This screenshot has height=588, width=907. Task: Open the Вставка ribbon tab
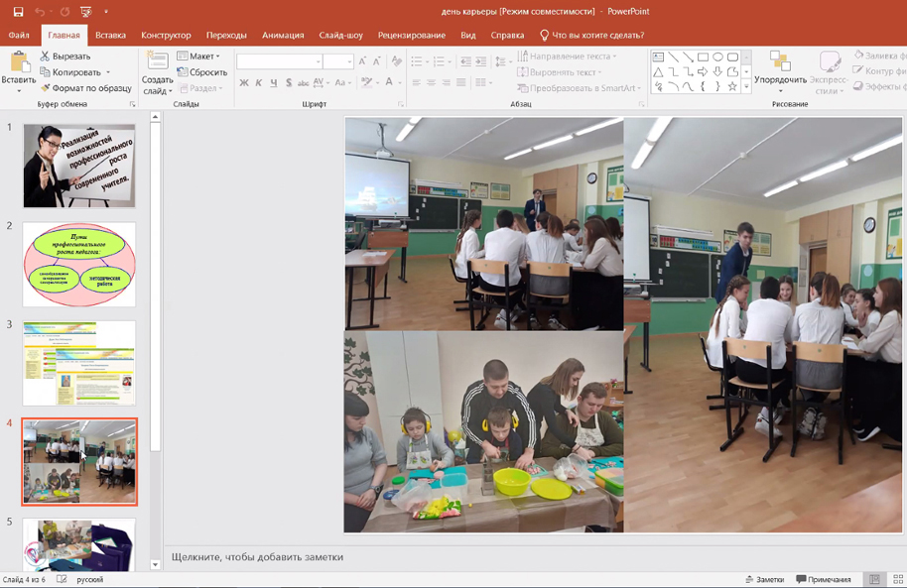(110, 35)
